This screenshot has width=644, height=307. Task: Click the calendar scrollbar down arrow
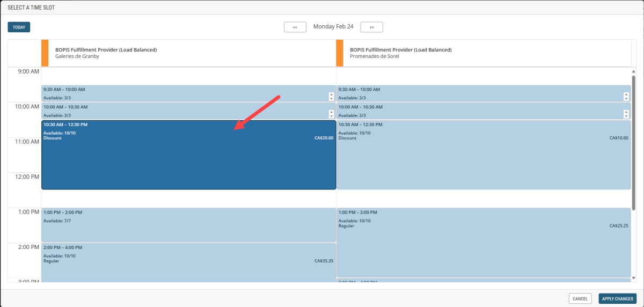click(x=633, y=278)
